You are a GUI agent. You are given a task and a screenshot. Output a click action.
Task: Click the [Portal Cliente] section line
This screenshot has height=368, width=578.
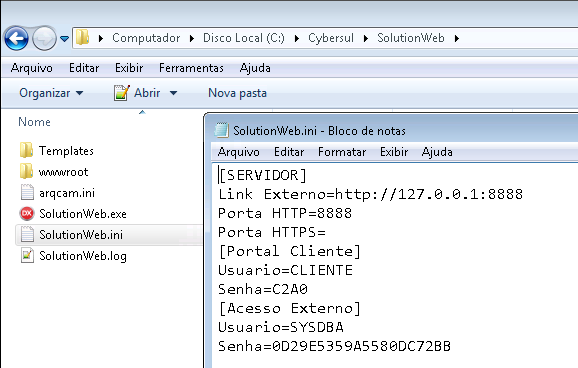click(x=289, y=251)
